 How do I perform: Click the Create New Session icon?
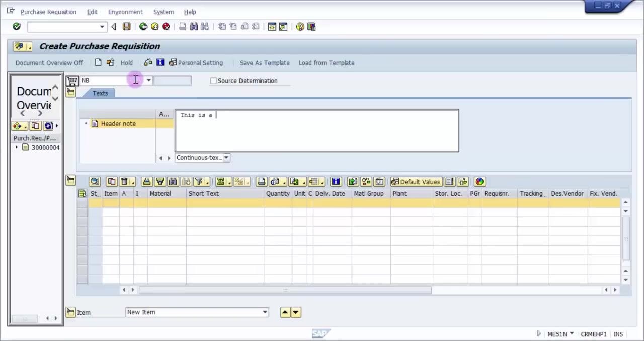coord(272,27)
